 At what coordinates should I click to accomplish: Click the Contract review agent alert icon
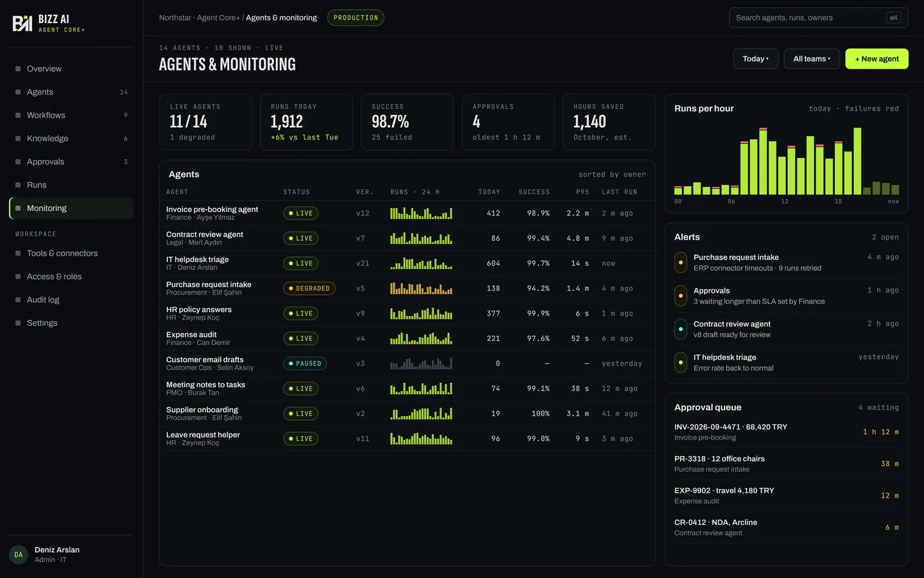(681, 329)
